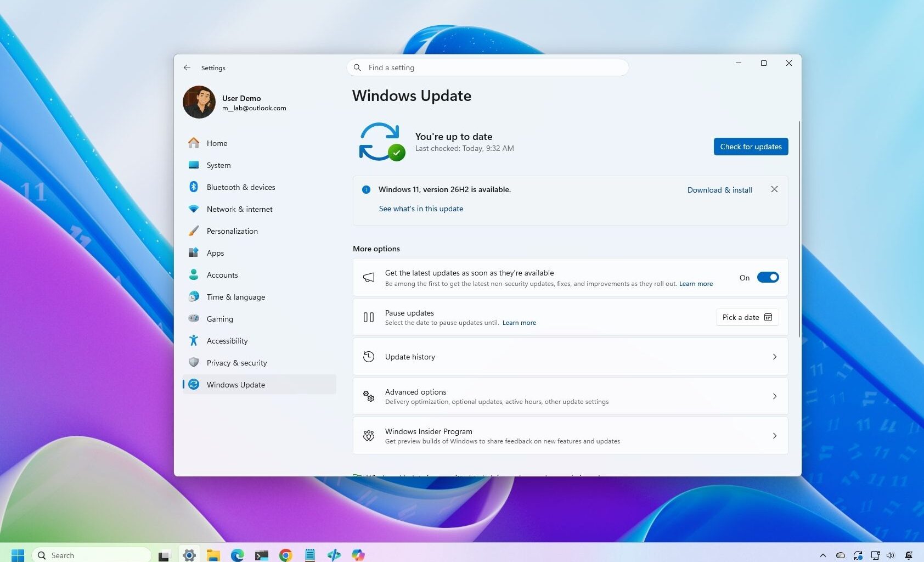Click the search magnifier icon in Settings
Screen dimensions: 924x562
[x=357, y=68]
